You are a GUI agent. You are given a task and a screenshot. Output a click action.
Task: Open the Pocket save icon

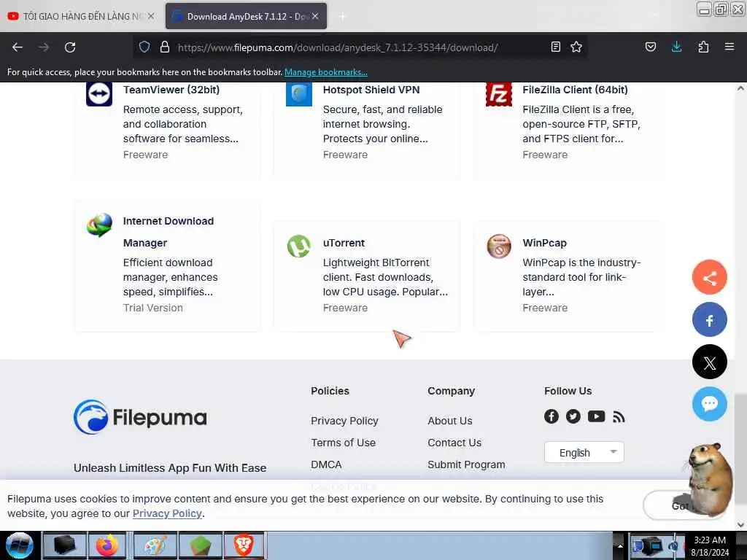(651, 47)
